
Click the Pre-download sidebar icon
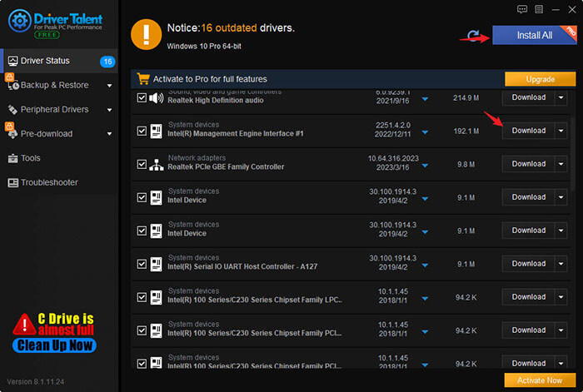point(12,134)
